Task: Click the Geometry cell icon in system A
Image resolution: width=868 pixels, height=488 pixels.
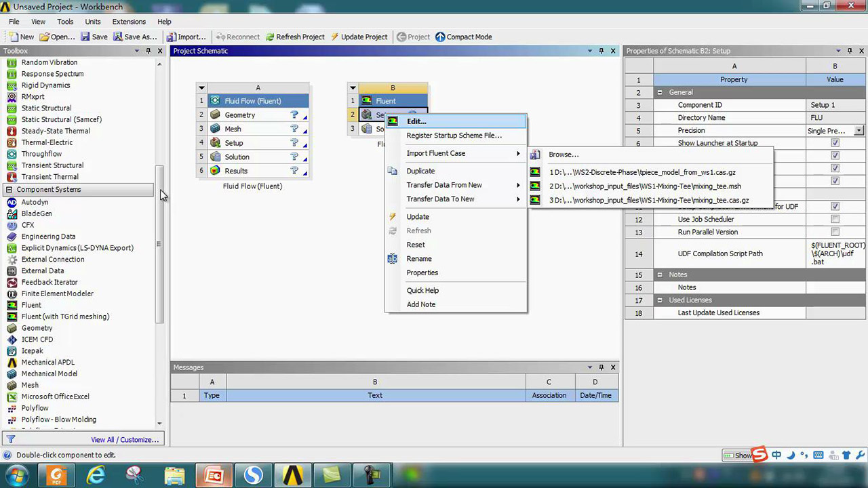Action: (215, 115)
